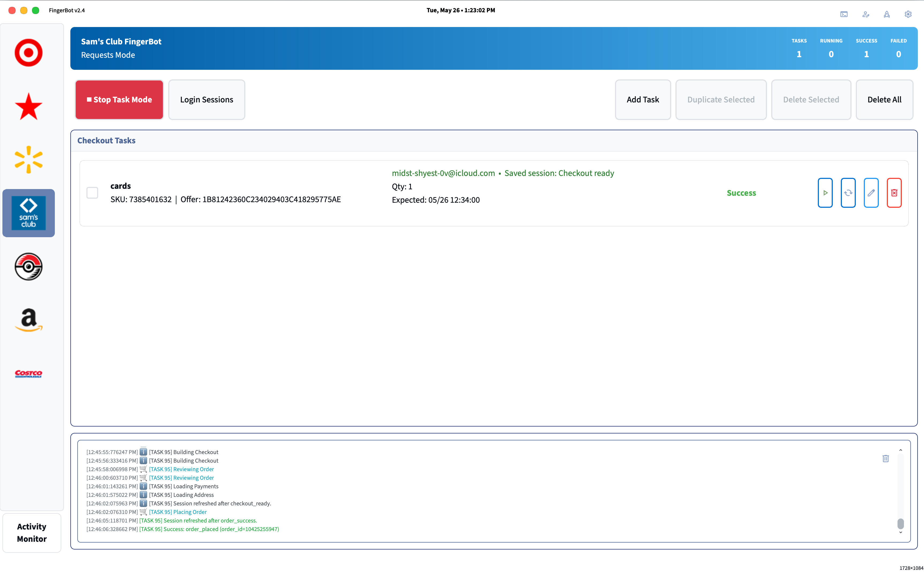Open the Pokeball Pokemon Center module
The height and width of the screenshot is (580, 924).
point(28,267)
